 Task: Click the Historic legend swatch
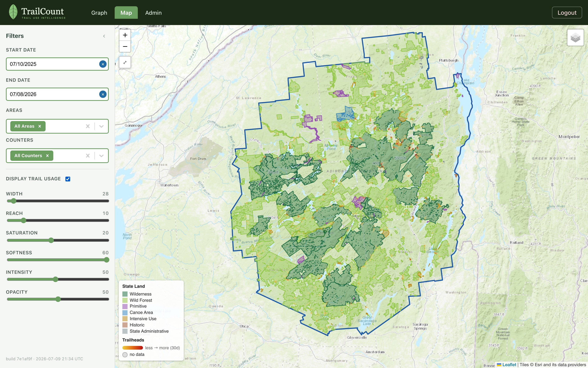tap(125, 325)
